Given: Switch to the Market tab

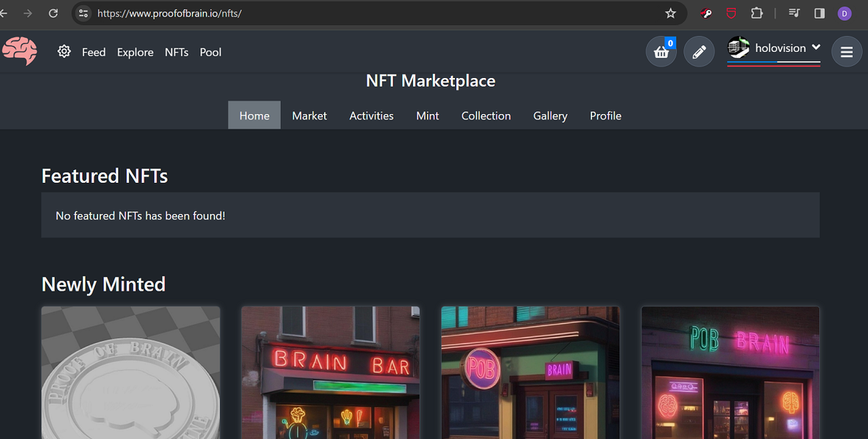Looking at the screenshot, I should pyautogui.click(x=309, y=115).
